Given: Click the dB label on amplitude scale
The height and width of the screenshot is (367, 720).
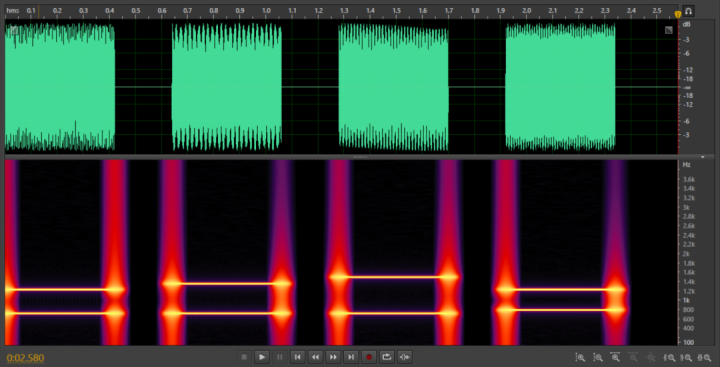Looking at the screenshot, I should pos(686,24).
